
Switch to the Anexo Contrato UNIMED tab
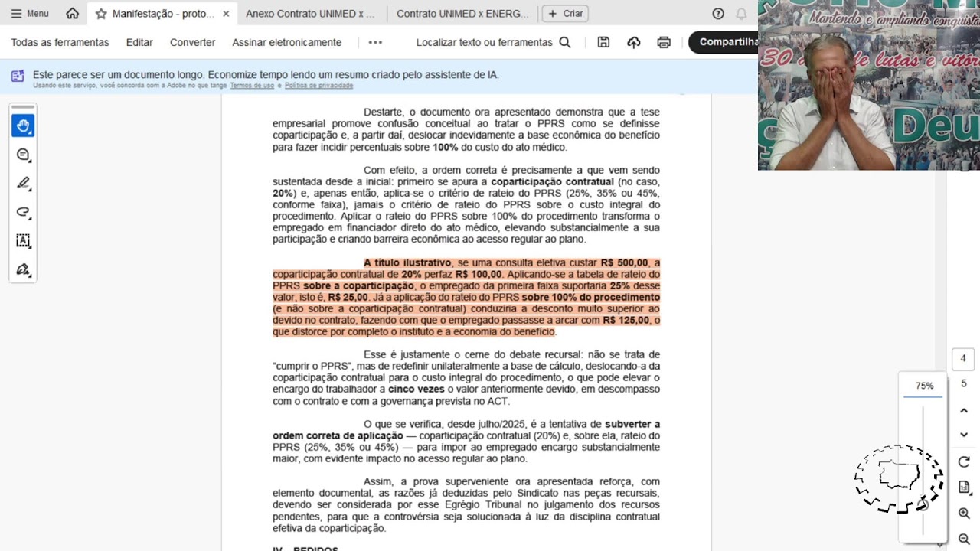point(310,14)
